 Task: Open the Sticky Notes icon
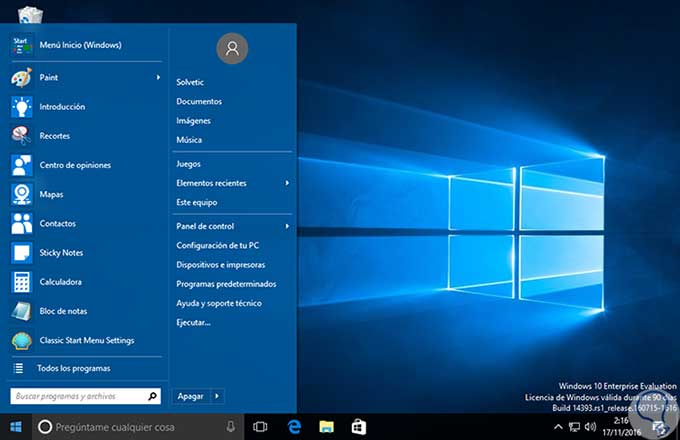(22, 253)
